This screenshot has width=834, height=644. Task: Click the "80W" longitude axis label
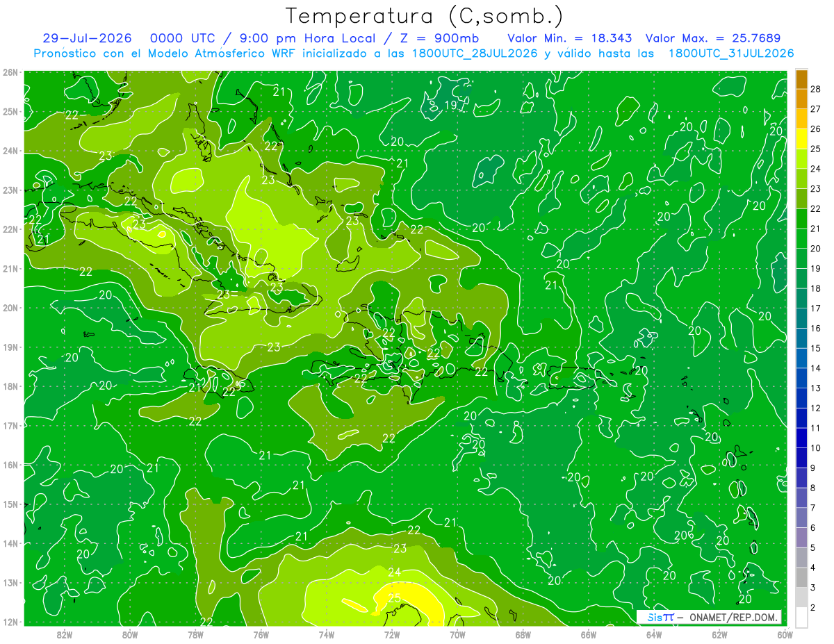tap(130, 634)
